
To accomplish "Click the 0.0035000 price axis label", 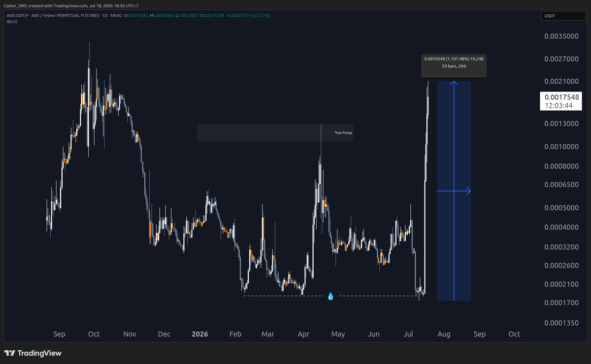I will [x=561, y=36].
